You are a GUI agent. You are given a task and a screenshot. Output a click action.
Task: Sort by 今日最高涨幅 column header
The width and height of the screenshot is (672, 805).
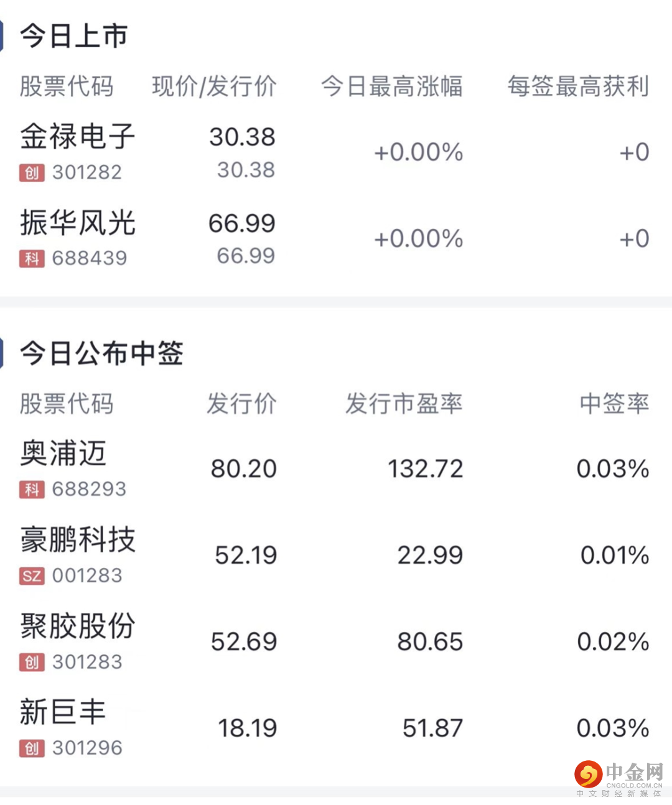(x=391, y=86)
